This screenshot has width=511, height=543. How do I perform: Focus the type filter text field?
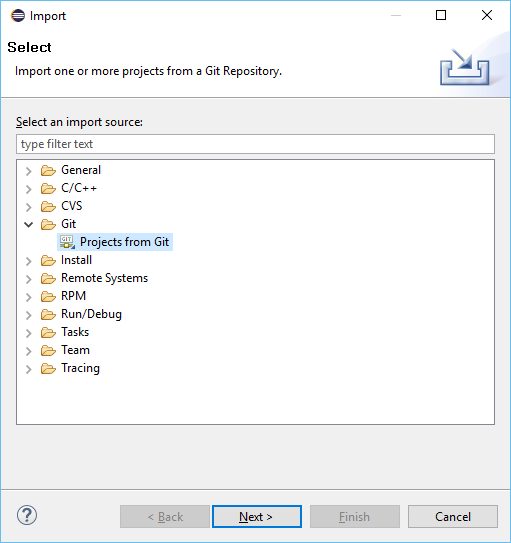click(255, 144)
